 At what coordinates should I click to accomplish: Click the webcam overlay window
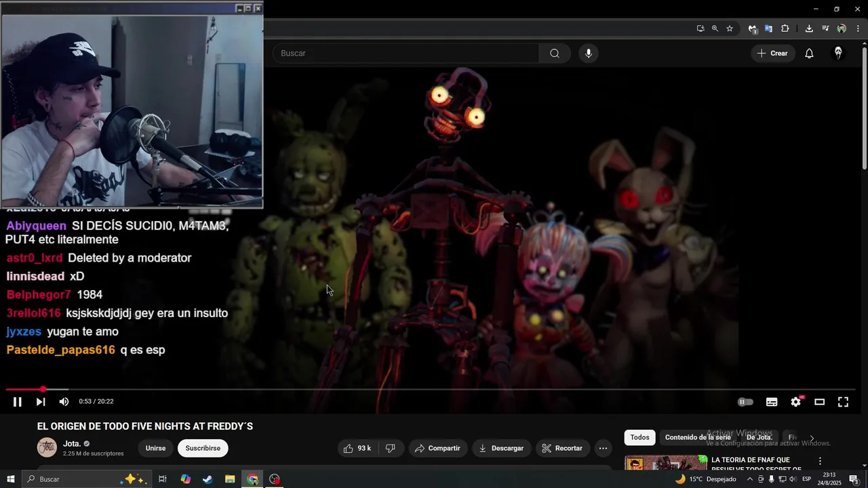click(x=132, y=106)
